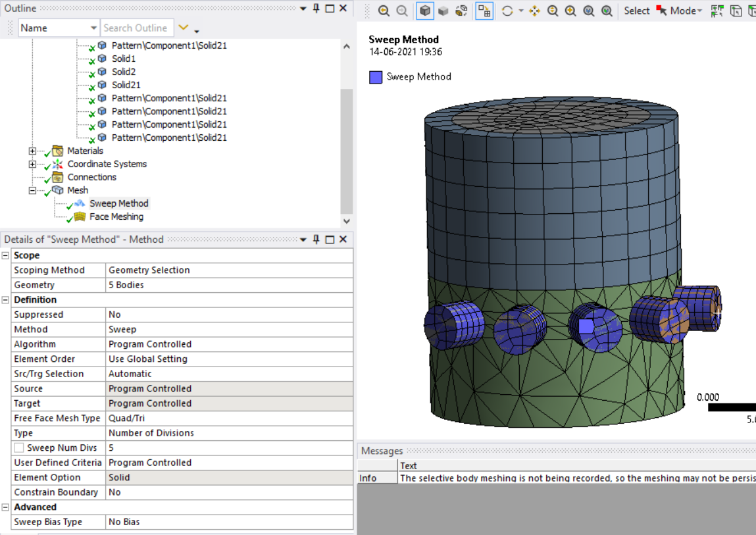Toggle the viewport layout manager button
The image size is (756, 535).
click(x=484, y=11)
